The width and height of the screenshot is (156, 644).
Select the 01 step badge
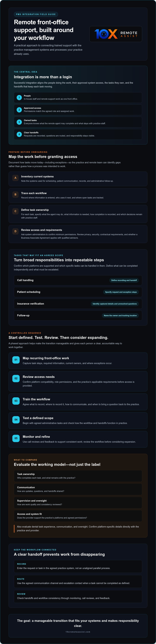click(16, 360)
